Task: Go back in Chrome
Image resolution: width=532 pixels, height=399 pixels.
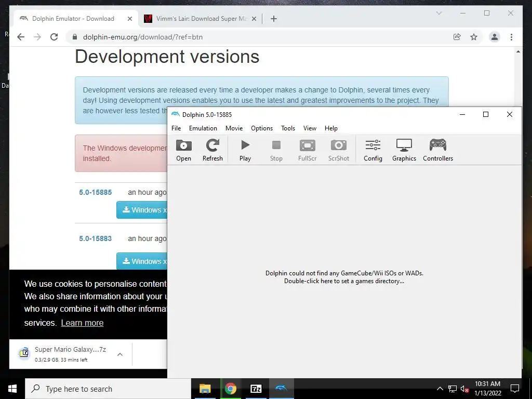Action: tap(21, 37)
